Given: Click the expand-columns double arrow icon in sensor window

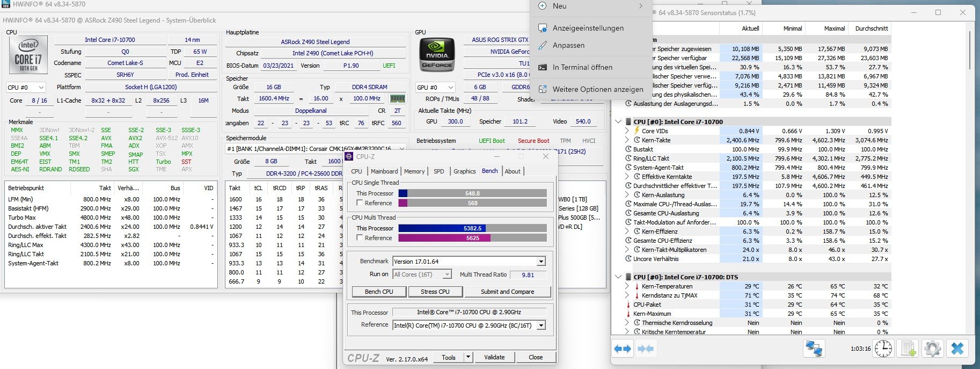Looking at the screenshot, I should click(623, 349).
